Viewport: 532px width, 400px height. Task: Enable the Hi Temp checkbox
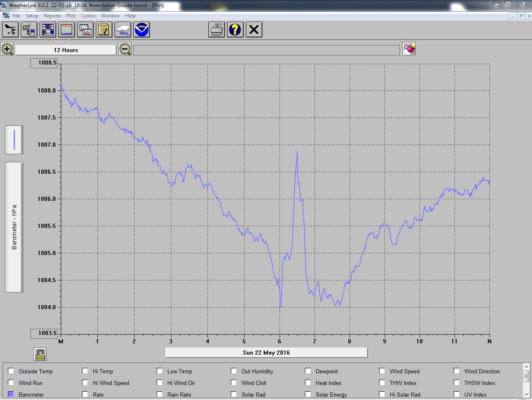(85, 371)
